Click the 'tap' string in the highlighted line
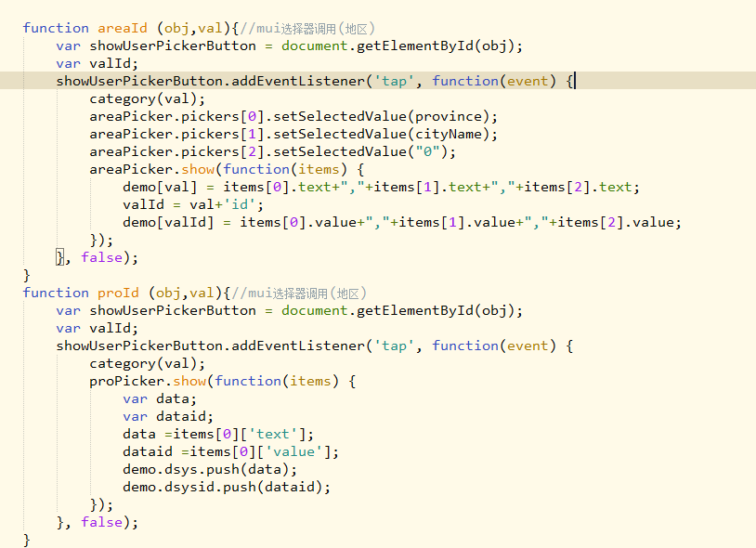 [x=394, y=81]
